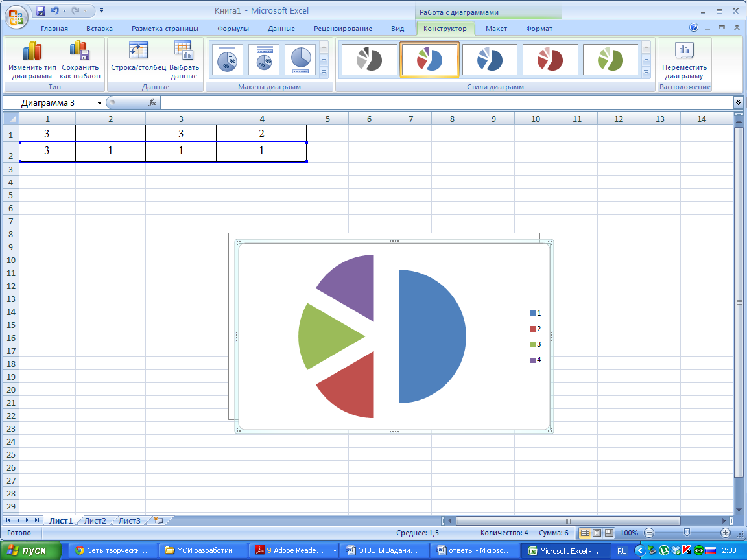Image resolution: width=747 pixels, height=560 pixels.
Task: Click the Office button orb
Action: [16, 17]
